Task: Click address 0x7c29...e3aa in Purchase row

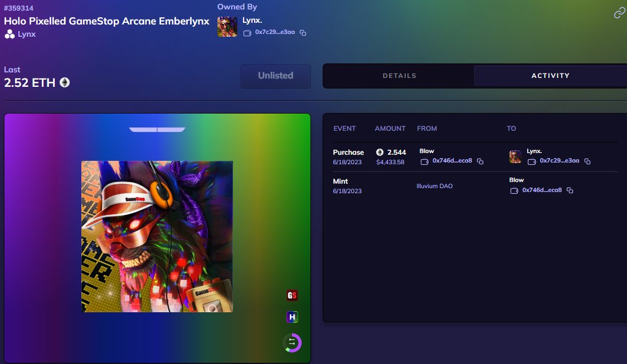Action: [560, 160]
